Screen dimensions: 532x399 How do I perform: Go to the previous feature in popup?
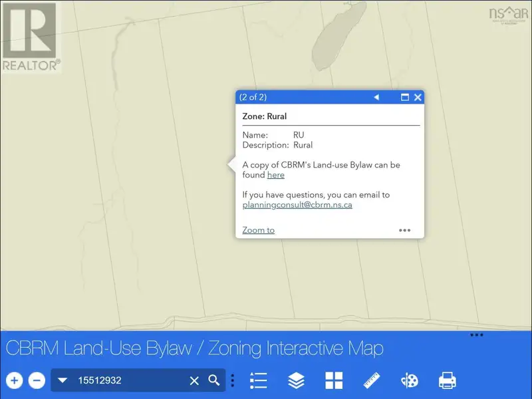376,97
